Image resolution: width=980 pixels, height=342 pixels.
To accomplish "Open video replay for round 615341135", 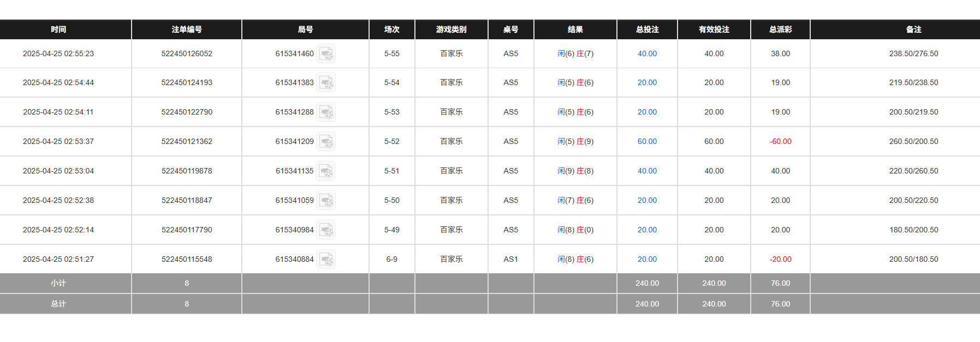I will tap(326, 170).
